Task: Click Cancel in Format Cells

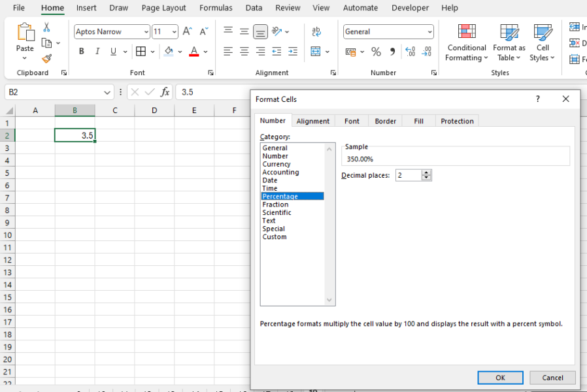Action: 552,378
